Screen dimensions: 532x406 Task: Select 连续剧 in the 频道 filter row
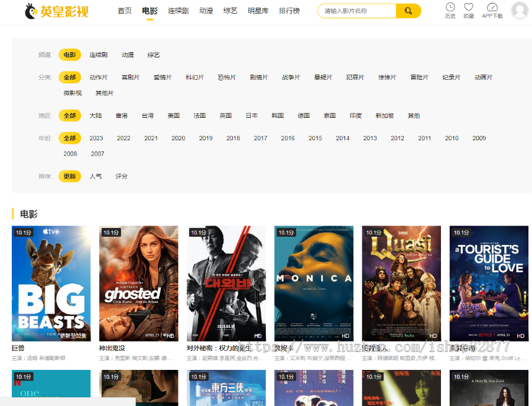(x=98, y=54)
